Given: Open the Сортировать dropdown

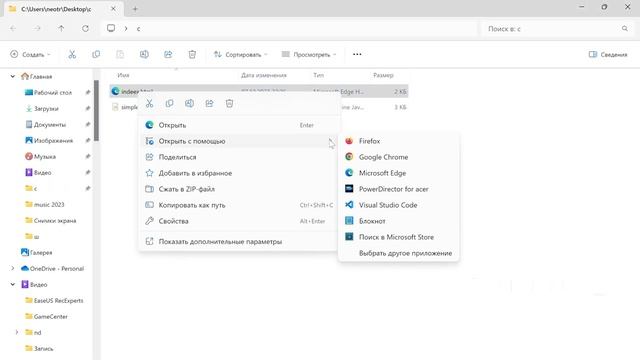Looking at the screenshot, I should click(x=240, y=54).
